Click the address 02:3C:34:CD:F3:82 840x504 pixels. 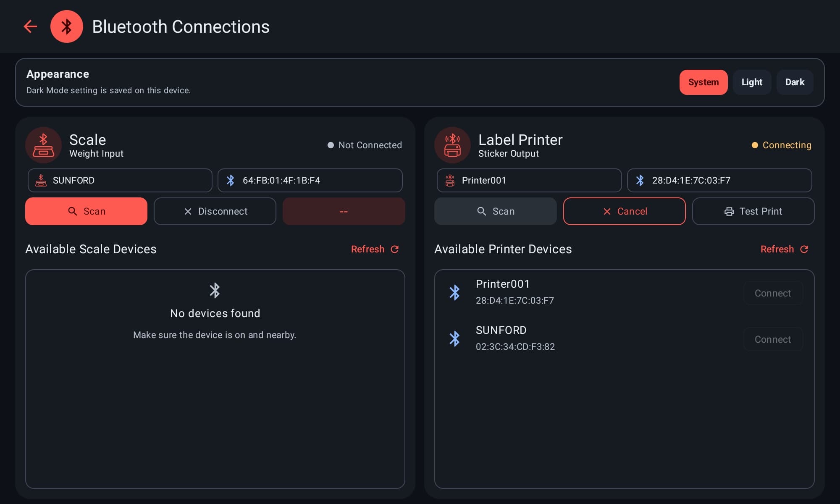515,346
